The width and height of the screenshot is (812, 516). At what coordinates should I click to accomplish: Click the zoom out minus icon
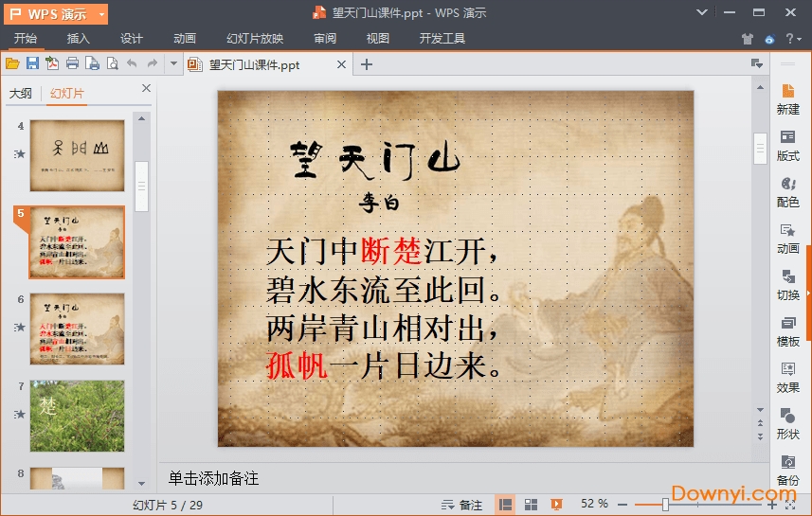623,504
